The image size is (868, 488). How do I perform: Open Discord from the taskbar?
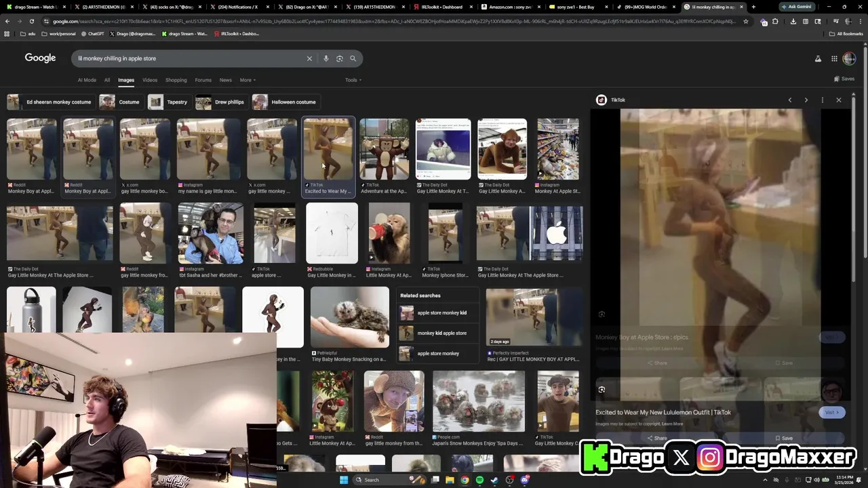tap(525, 480)
